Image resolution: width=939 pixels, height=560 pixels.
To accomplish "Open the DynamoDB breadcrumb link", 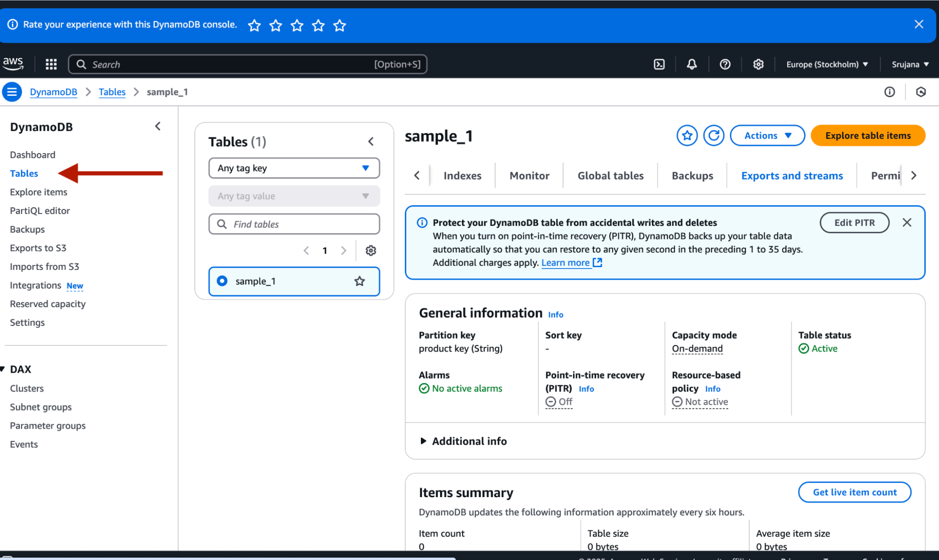I will (54, 92).
